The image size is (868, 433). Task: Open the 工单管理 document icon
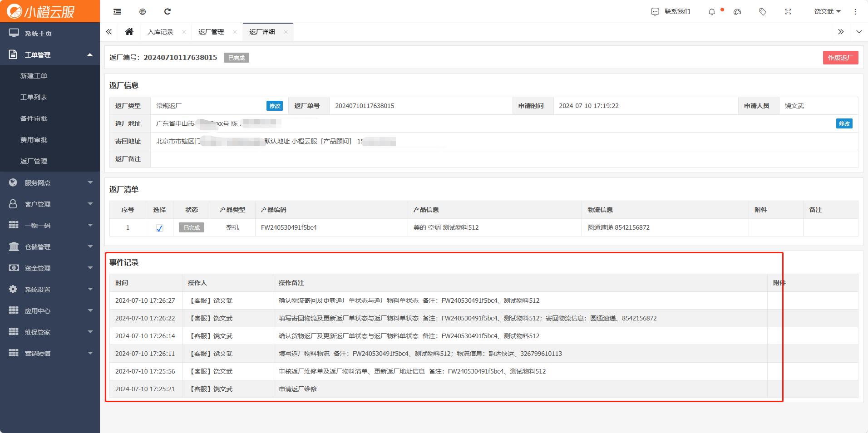coord(13,54)
